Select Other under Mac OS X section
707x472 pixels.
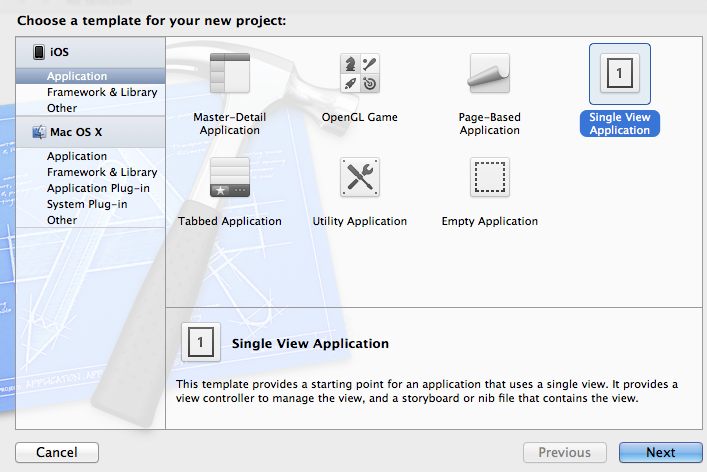point(90,220)
